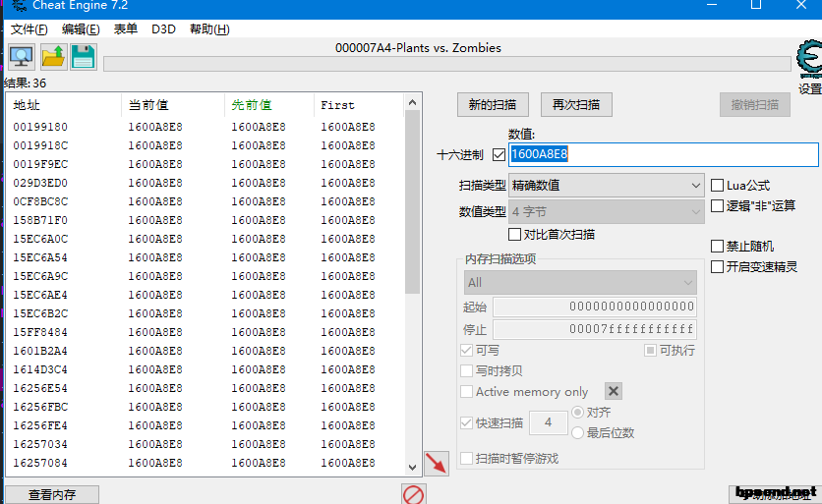Check the 扫描时暂停游戏 checkbox
822x504 pixels.
[x=466, y=459]
